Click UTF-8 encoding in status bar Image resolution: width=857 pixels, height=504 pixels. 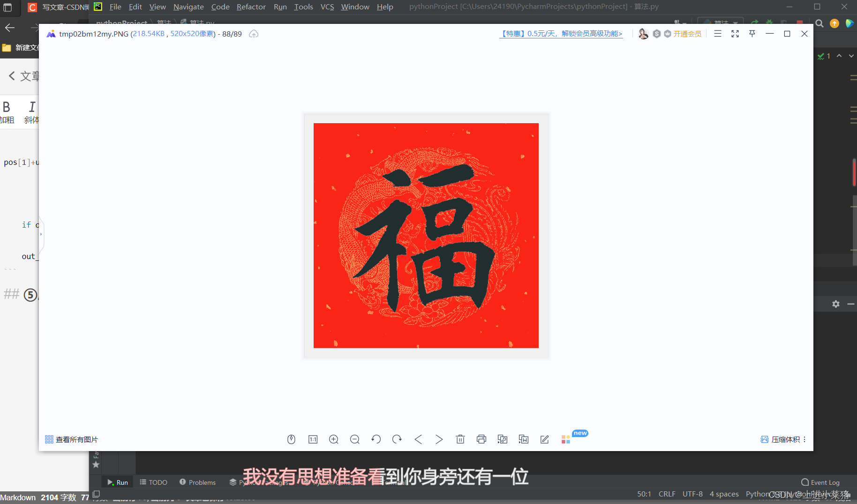pos(692,494)
